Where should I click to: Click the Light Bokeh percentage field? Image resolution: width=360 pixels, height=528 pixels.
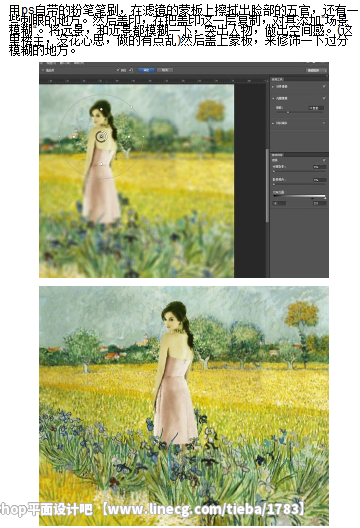(319, 167)
